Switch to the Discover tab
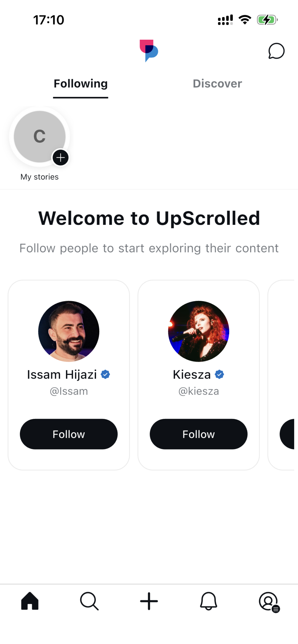Image resolution: width=298 pixels, height=644 pixels. click(217, 83)
